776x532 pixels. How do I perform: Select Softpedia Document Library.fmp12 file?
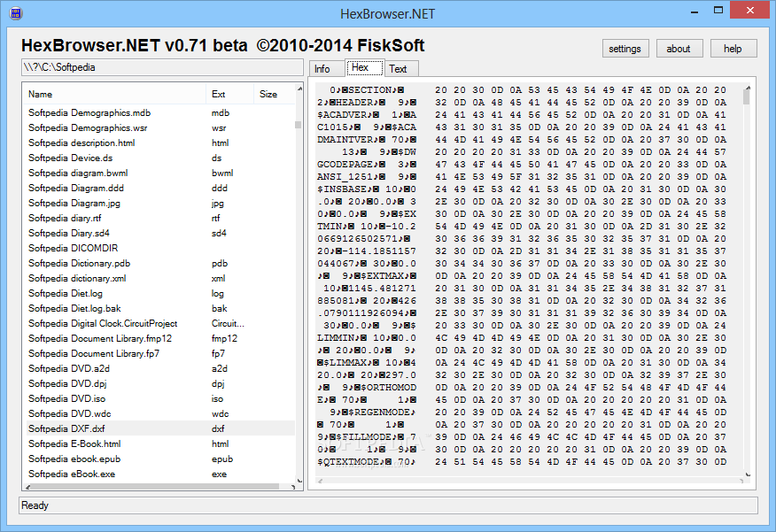tap(159, 339)
